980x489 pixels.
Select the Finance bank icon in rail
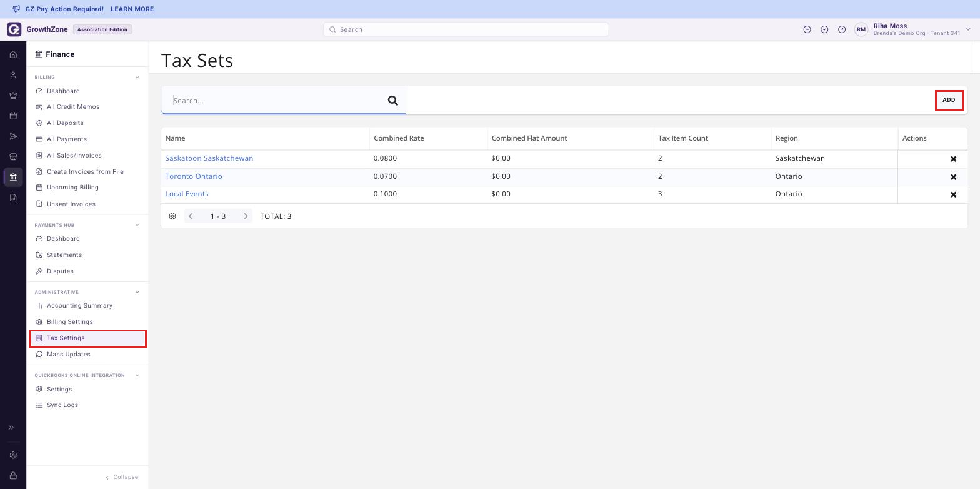[13, 177]
